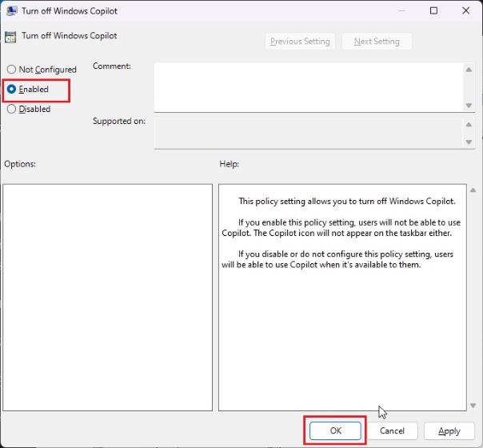Screen dimensions: 483x448
Task: Cancel the policy changes
Action: [x=392, y=430]
